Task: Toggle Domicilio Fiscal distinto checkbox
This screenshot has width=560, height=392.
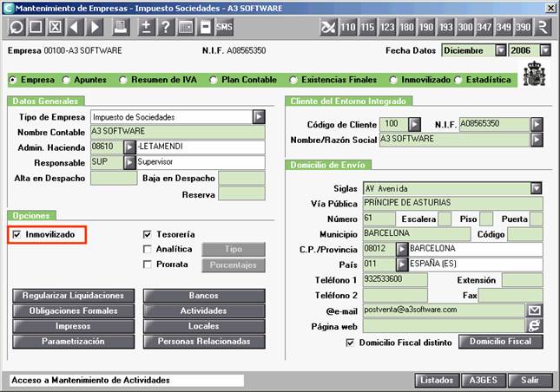Action: [350, 343]
